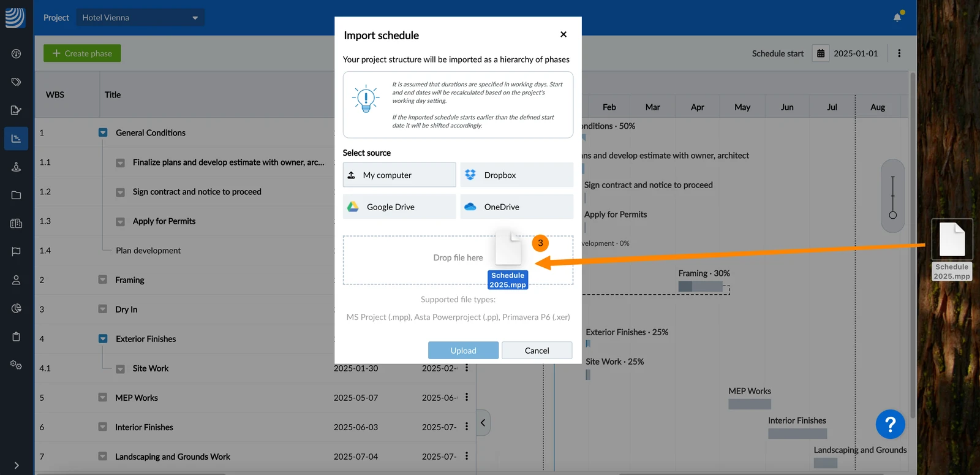Viewport: 980px width, 475px height.
Task: Open the tags icon in sidebar
Action: [17, 82]
